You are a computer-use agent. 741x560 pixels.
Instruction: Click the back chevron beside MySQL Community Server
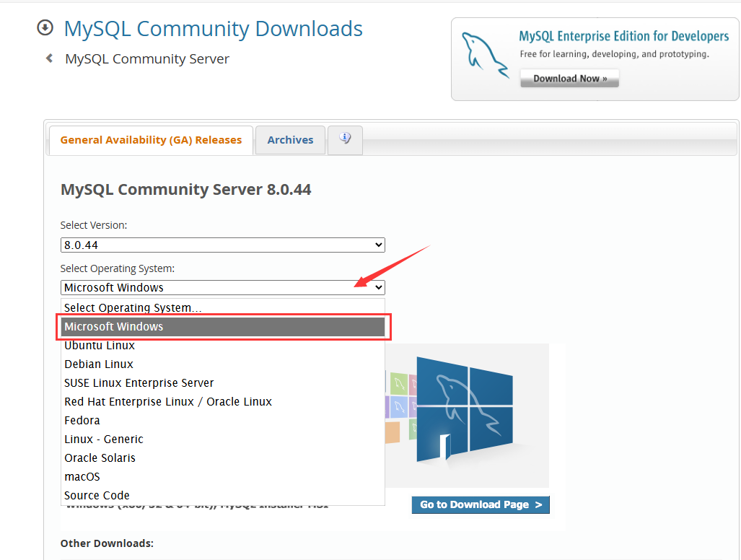click(x=49, y=58)
